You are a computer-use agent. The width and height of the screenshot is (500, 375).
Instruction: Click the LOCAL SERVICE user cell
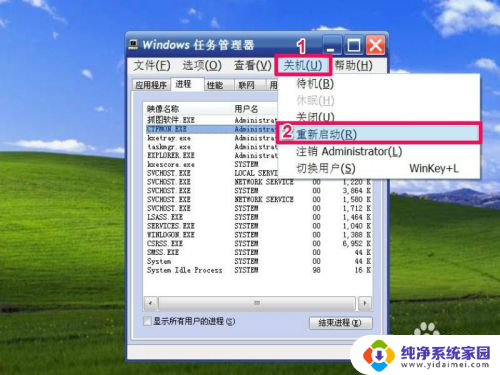click(256, 173)
